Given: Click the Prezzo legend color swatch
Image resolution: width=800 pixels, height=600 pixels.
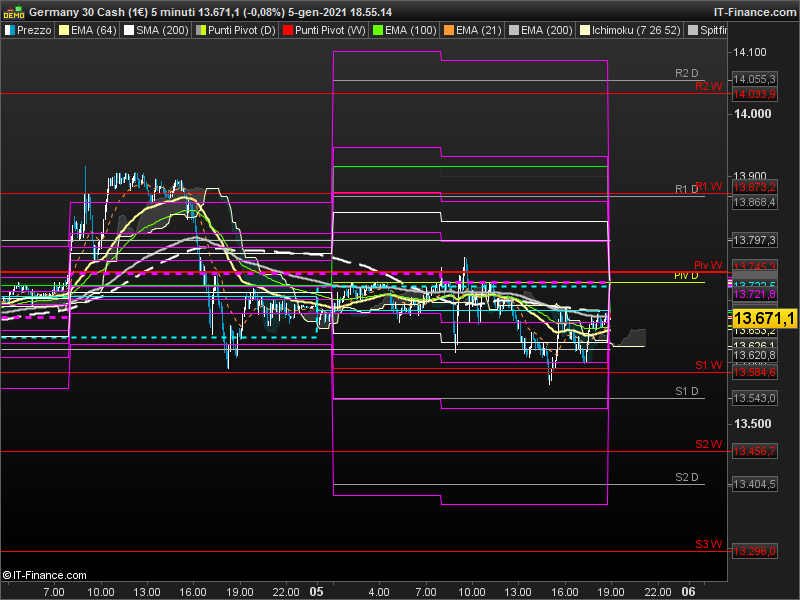Looking at the screenshot, I should (10, 30).
